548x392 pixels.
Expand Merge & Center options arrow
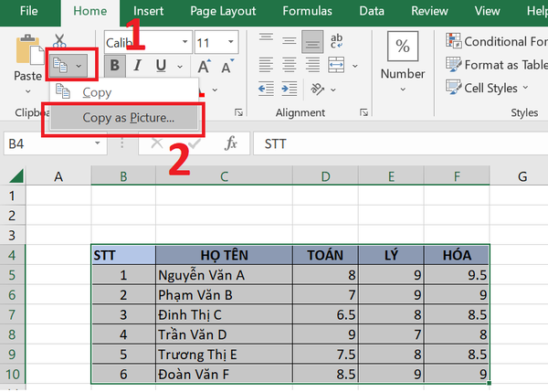tap(355, 66)
